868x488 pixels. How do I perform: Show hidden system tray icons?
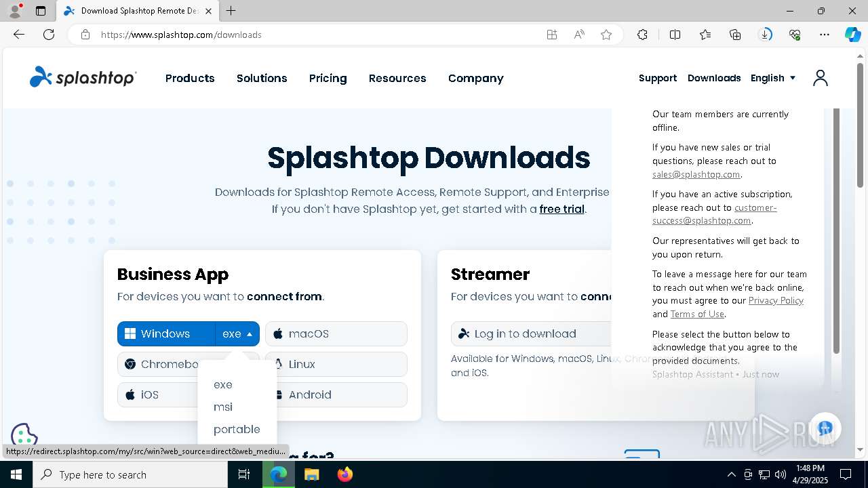(x=731, y=474)
